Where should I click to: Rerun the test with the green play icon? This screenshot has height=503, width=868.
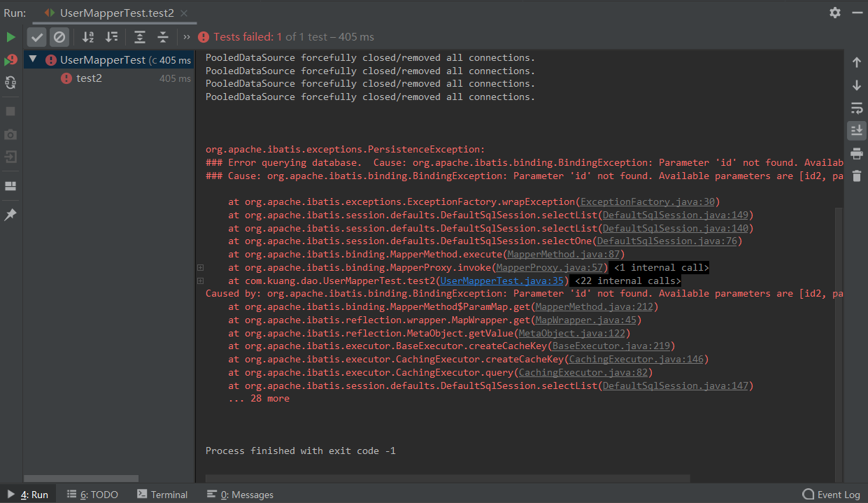click(x=10, y=36)
